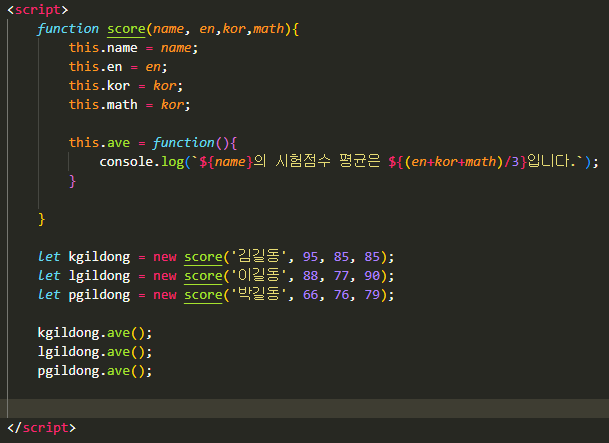This screenshot has height=443, width=609.
Task: Click the console object in the log statement
Action: (x=126, y=162)
